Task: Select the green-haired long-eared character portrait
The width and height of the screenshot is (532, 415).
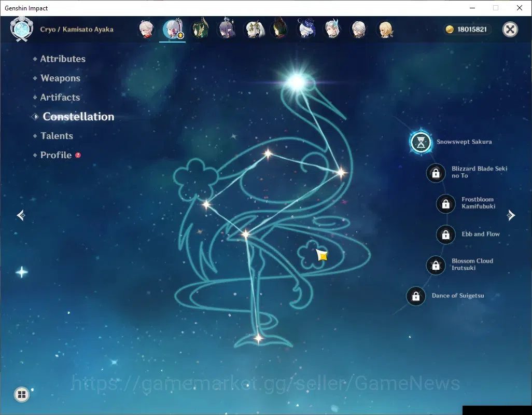Action: pyautogui.click(x=200, y=29)
